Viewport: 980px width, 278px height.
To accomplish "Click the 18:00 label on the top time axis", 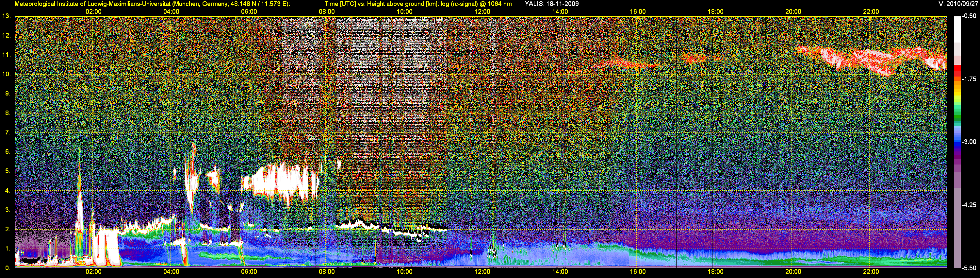I will [x=716, y=11].
